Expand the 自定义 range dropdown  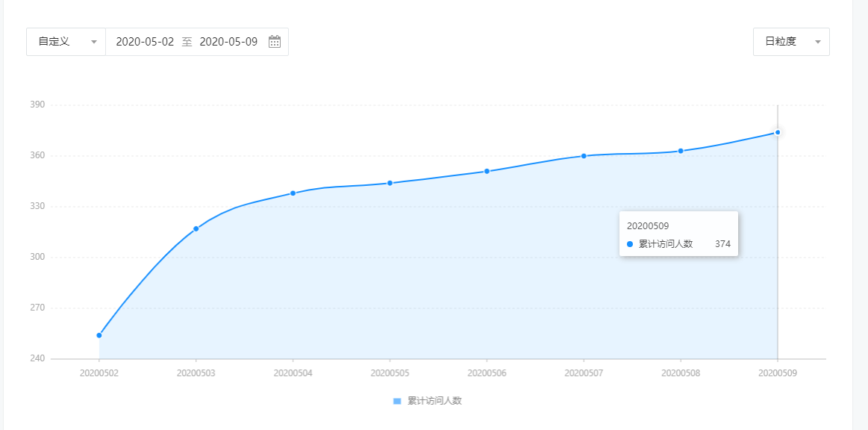pos(66,42)
